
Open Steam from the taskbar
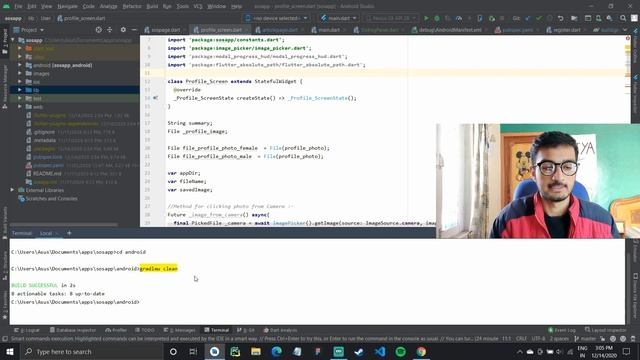[x=359, y=351]
